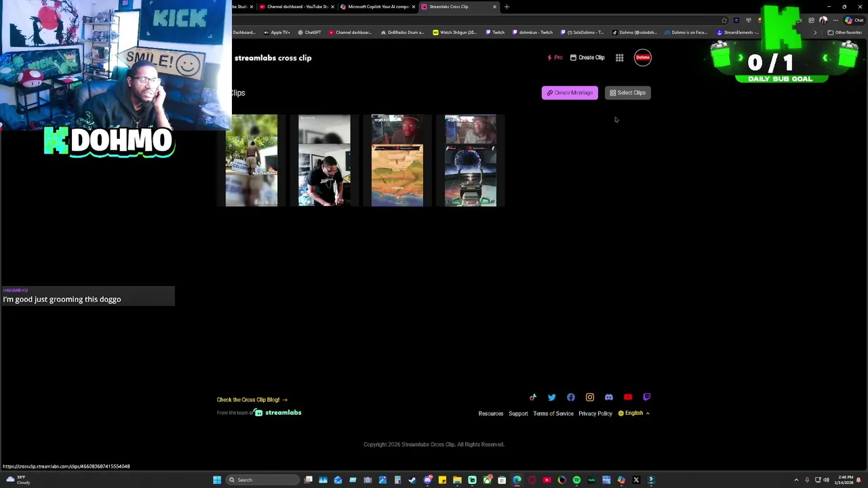Open the Dohmo profile avatar menu
This screenshot has height=488, width=868.
(x=643, y=58)
